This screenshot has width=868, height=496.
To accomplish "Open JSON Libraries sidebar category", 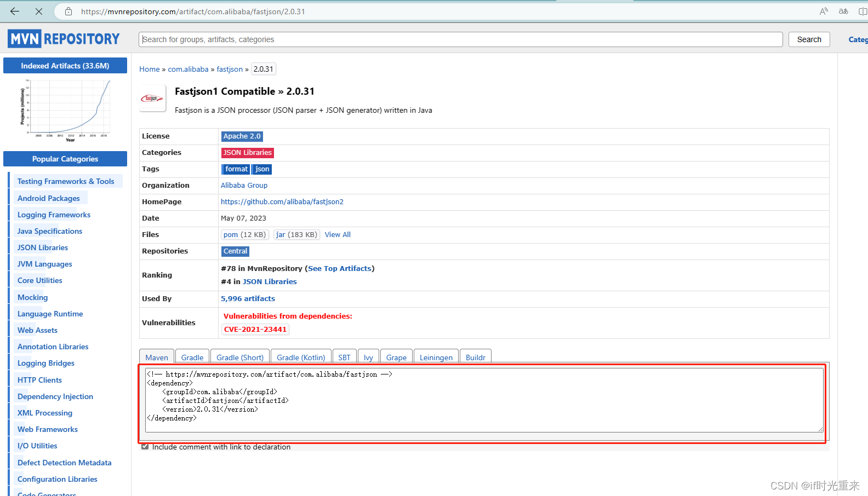I will [x=43, y=247].
